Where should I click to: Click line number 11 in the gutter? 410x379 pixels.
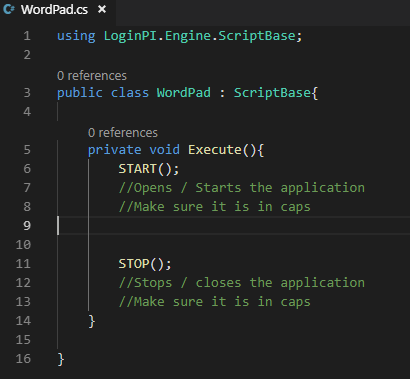(23, 264)
